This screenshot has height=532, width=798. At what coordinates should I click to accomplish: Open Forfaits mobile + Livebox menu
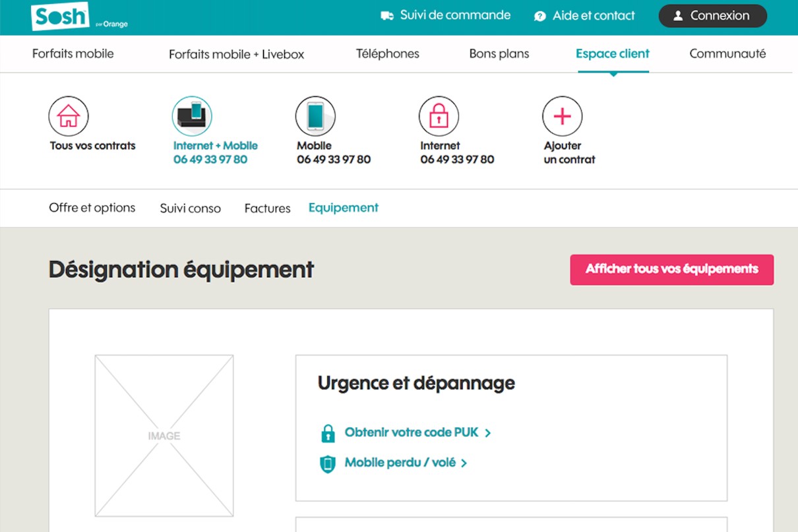tap(237, 54)
